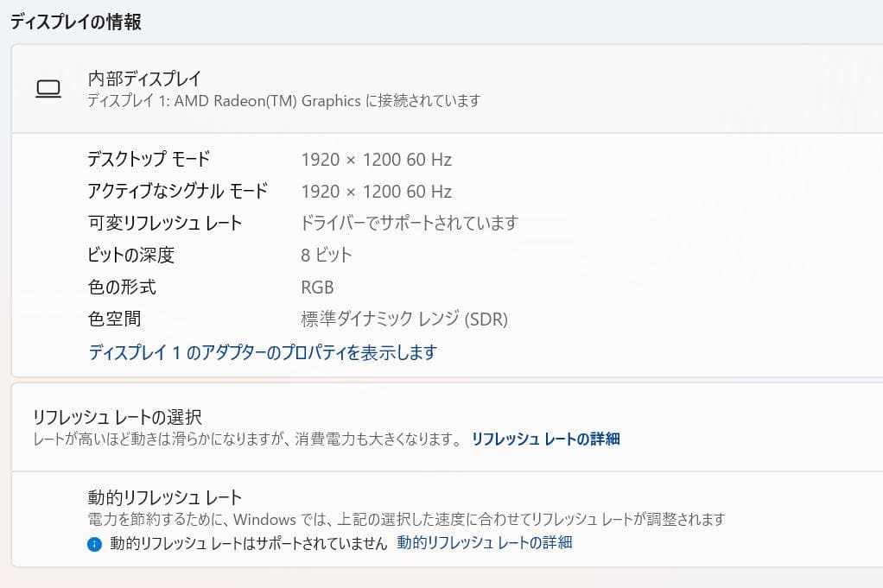This screenshot has width=883, height=588.
Task: Select the 8 ビット value
Action: pyautogui.click(x=327, y=255)
